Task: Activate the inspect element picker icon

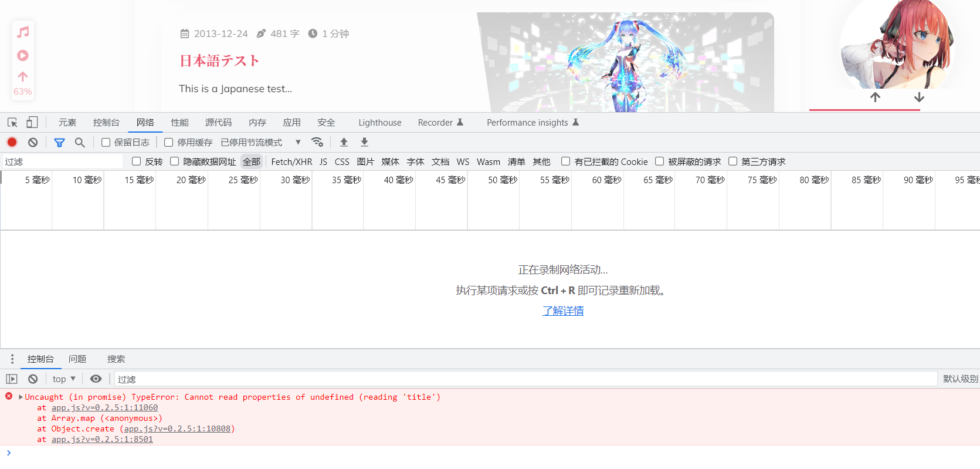Action: 12,122
